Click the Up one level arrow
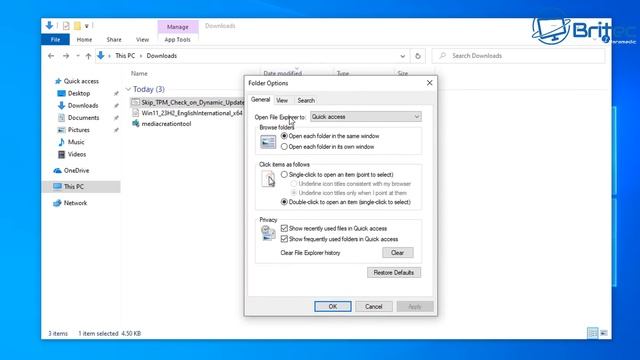 88,56
